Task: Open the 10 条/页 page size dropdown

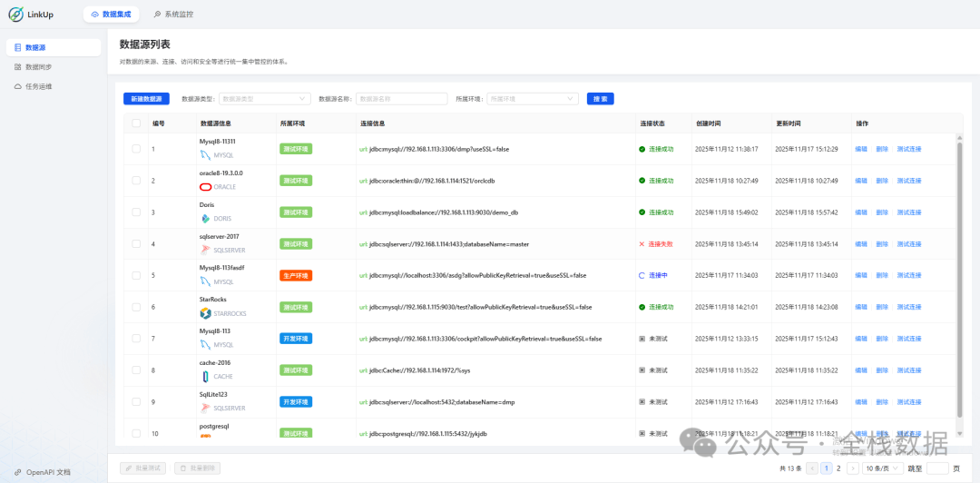Action: 883,468
